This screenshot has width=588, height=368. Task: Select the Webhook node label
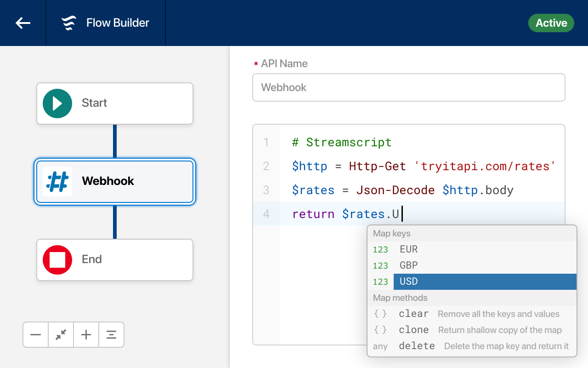point(108,181)
